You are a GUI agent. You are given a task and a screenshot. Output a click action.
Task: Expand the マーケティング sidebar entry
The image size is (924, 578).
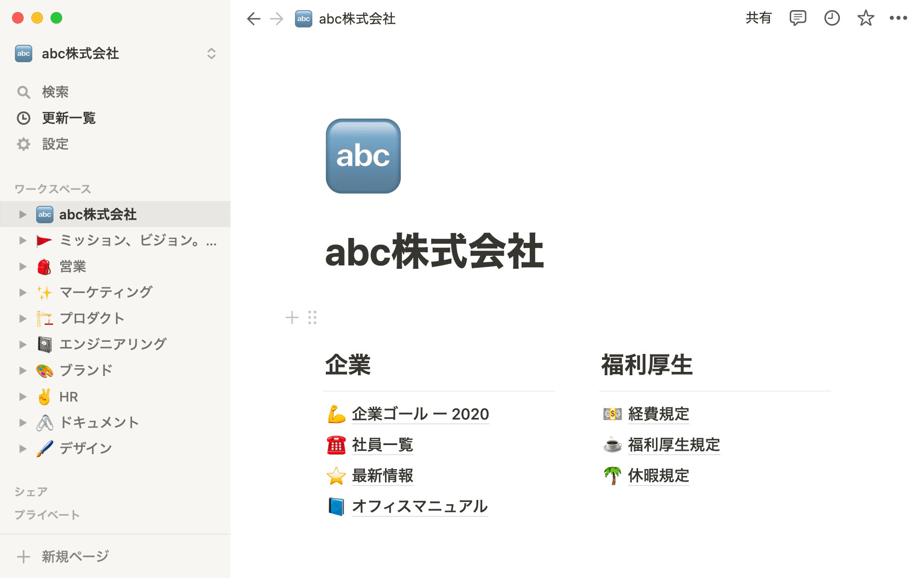(x=23, y=292)
